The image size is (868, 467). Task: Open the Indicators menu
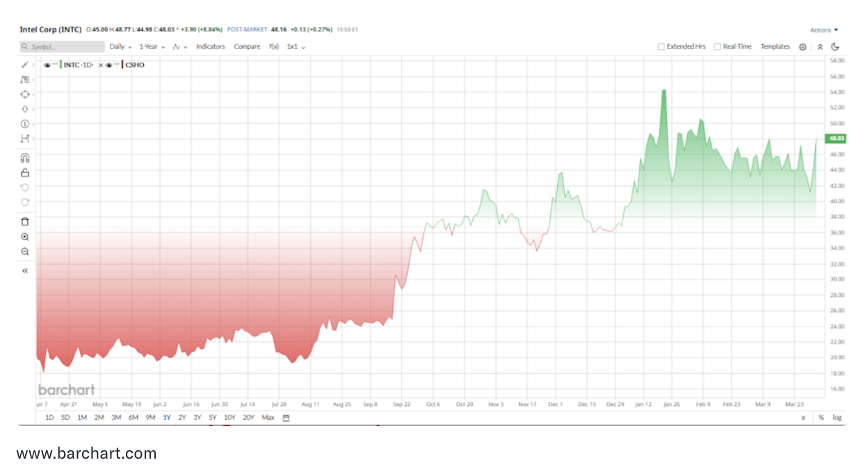click(210, 47)
